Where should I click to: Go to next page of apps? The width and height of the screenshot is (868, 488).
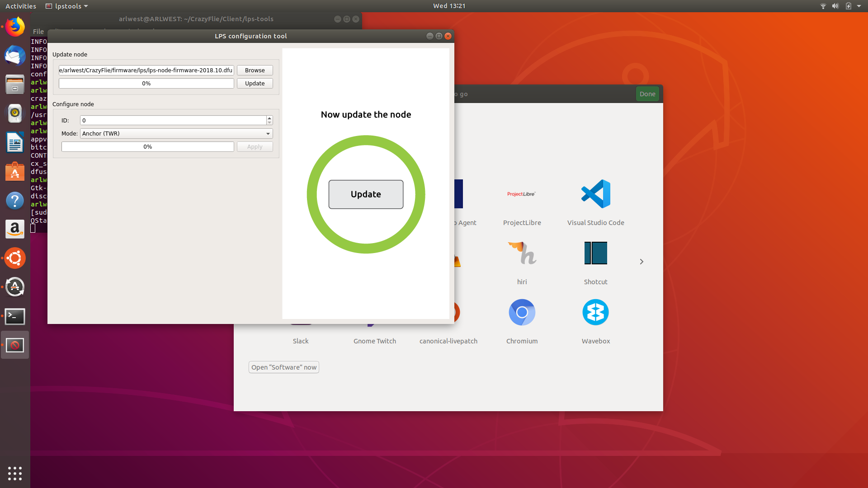pyautogui.click(x=641, y=262)
